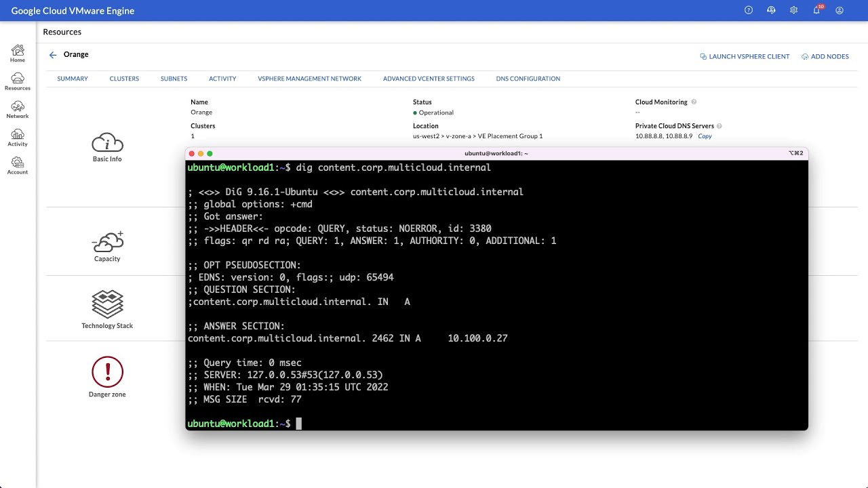Click the Danger zone warning icon
Viewport: 868px width, 488px height.
107,372
